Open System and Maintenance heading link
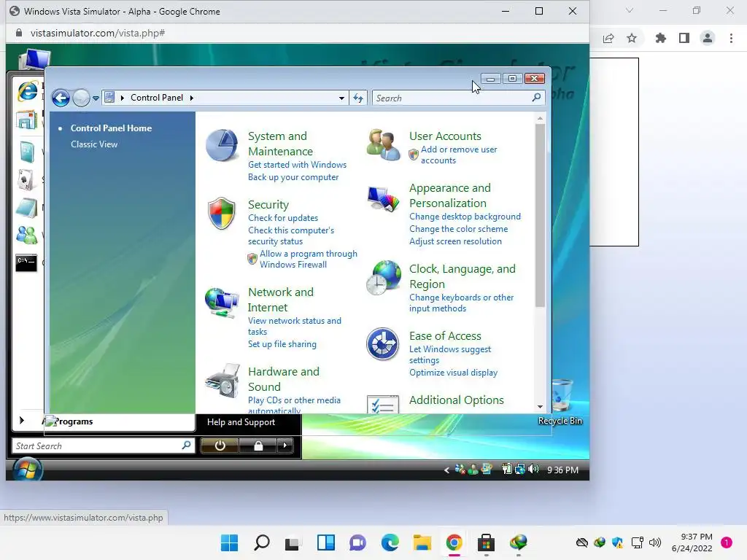This screenshot has height=560, width=747. 281,144
